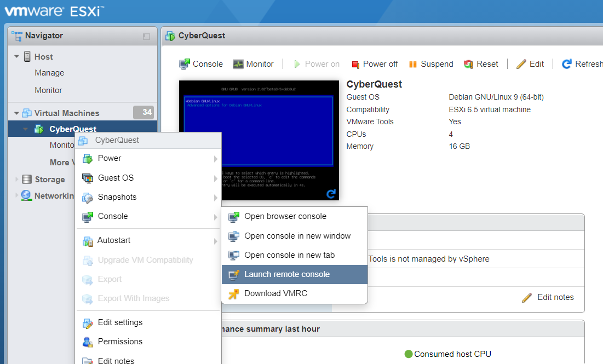
Task: Click the Guest OS value Debian GNU/Linux 9
Action: [496, 97]
